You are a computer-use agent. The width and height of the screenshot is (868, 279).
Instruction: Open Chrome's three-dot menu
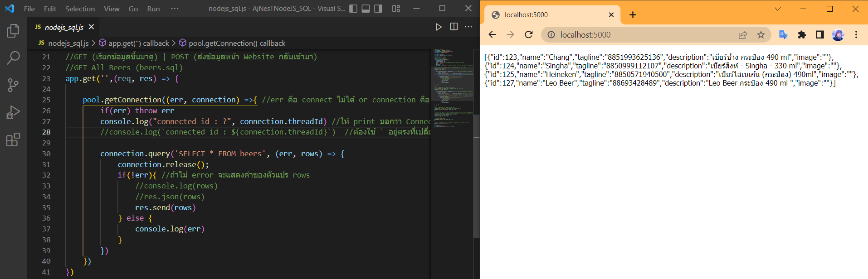tap(856, 35)
